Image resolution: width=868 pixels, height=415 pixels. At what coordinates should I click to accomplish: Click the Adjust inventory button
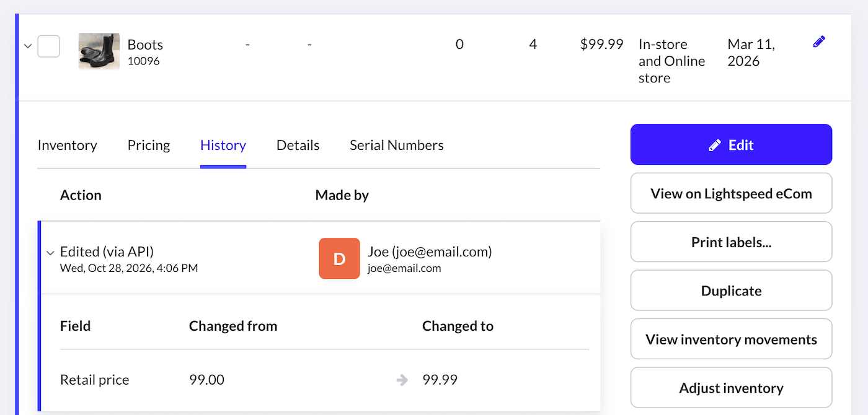732,388
